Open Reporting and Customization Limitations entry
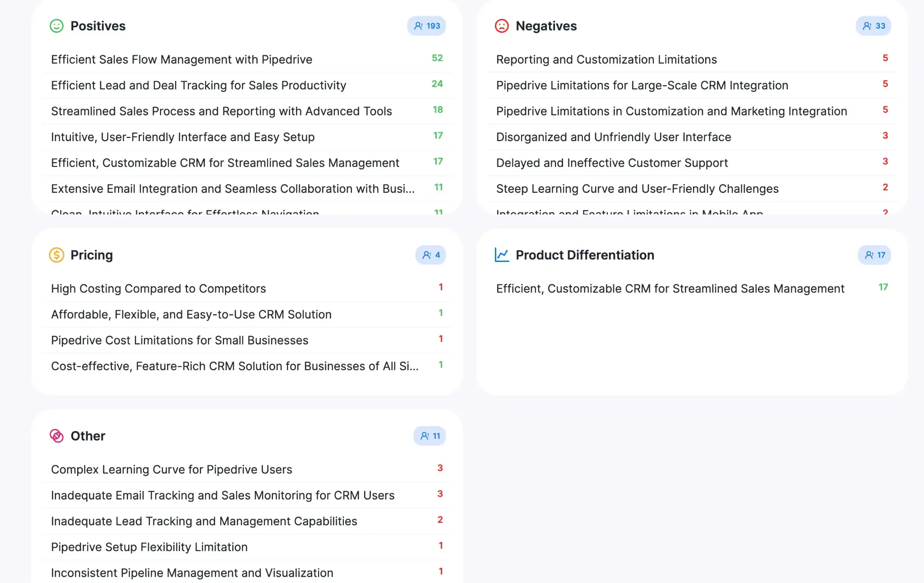 (x=606, y=59)
